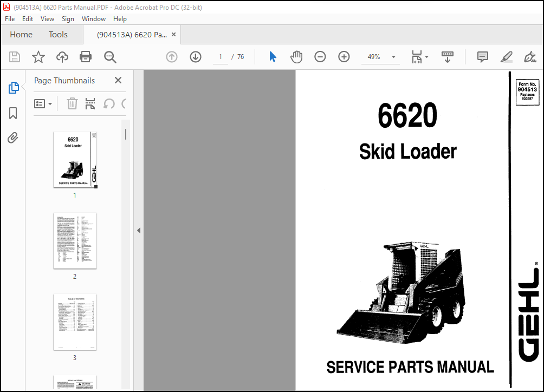Go to next page arrow
544x392 pixels.
[x=196, y=57]
